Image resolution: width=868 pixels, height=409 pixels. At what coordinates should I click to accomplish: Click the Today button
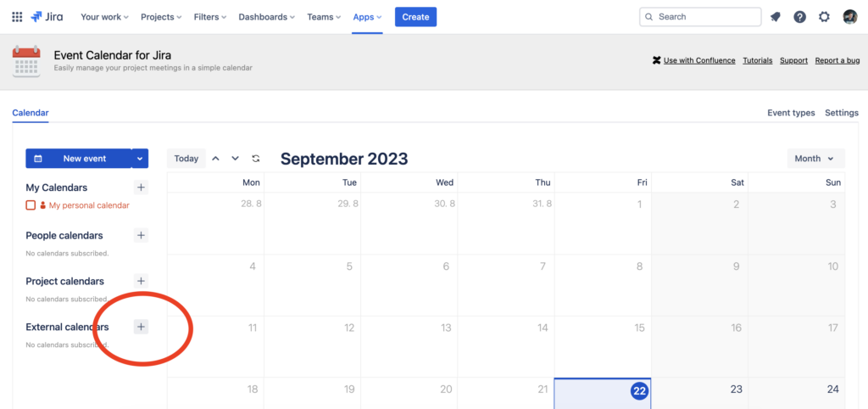click(x=186, y=159)
